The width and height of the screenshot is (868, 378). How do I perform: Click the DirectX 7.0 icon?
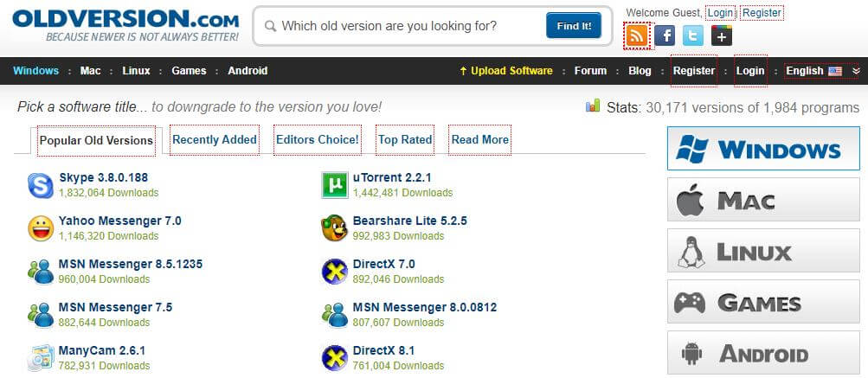[334, 272]
